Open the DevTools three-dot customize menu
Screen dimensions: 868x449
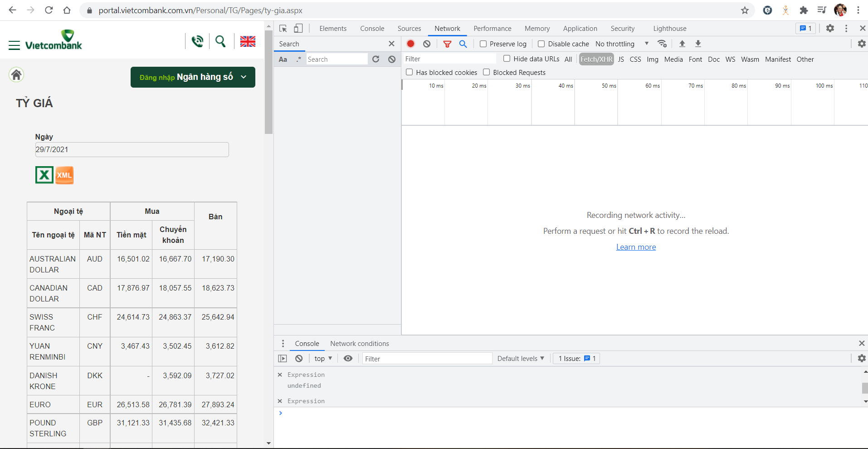846,28
